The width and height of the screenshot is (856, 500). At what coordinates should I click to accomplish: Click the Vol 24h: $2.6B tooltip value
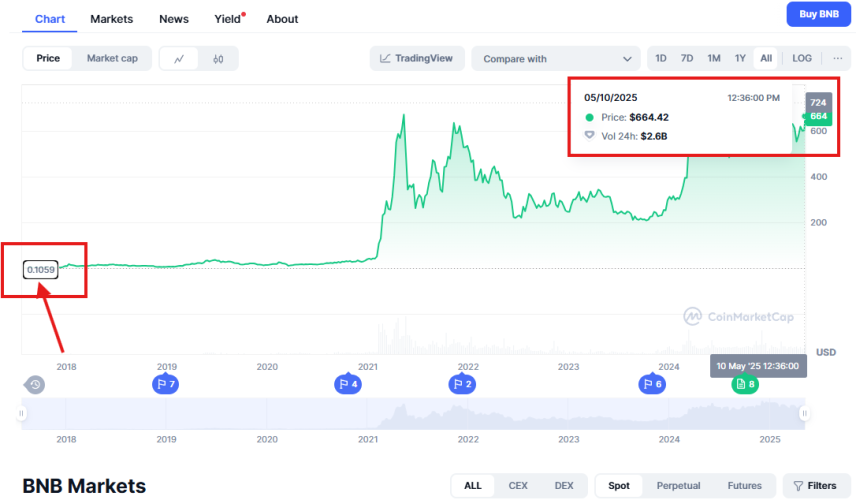(634, 136)
